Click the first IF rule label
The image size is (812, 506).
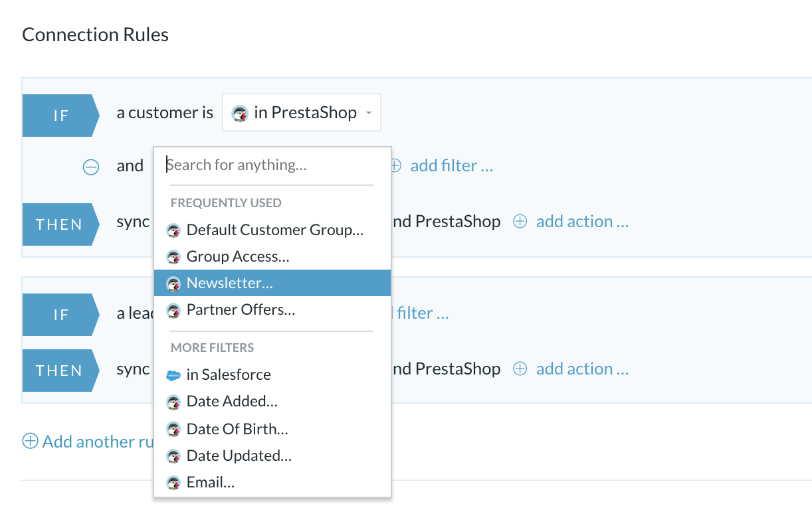click(x=60, y=116)
